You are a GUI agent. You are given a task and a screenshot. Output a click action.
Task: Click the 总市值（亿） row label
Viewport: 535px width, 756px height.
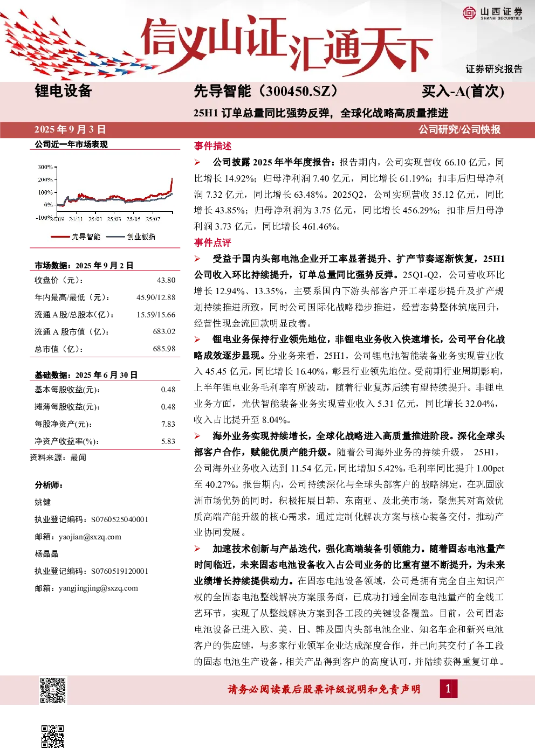point(59,349)
